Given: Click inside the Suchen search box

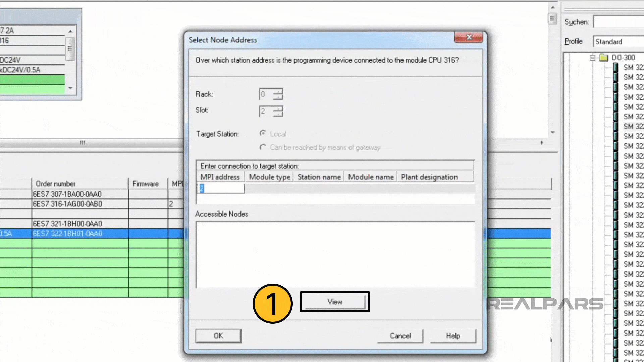Looking at the screenshot, I should (x=619, y=22).
